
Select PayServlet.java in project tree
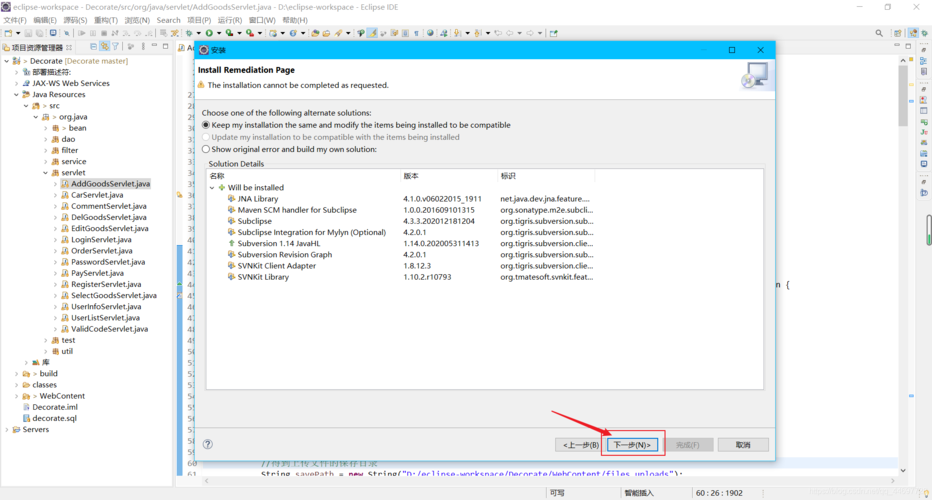97,273
